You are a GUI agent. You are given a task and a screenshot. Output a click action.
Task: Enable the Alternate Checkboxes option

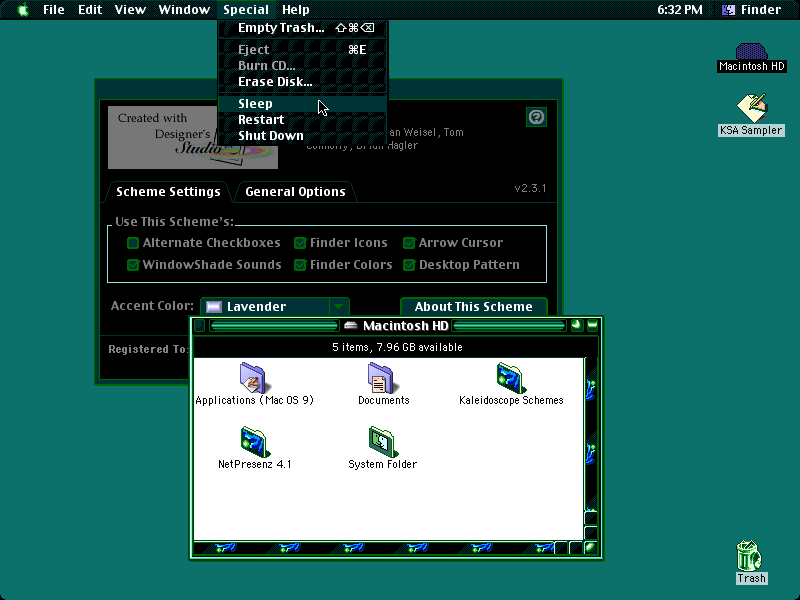click(x=133, y=243)
